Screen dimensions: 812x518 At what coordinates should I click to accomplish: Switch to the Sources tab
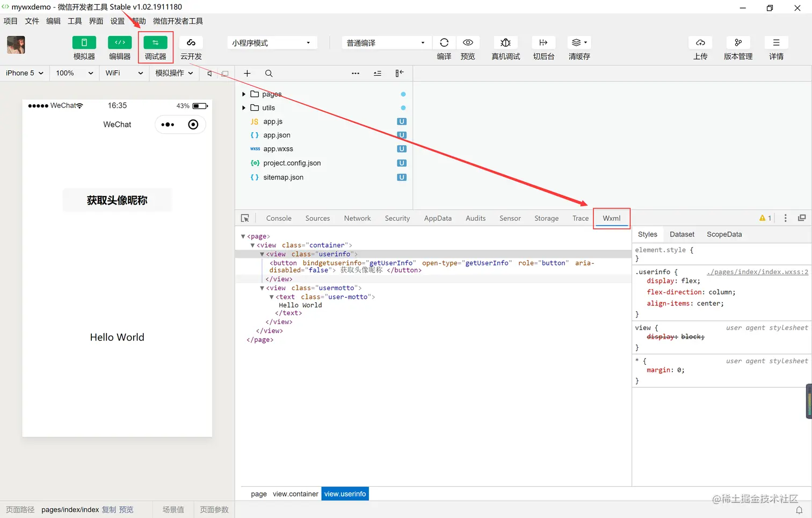317,218
